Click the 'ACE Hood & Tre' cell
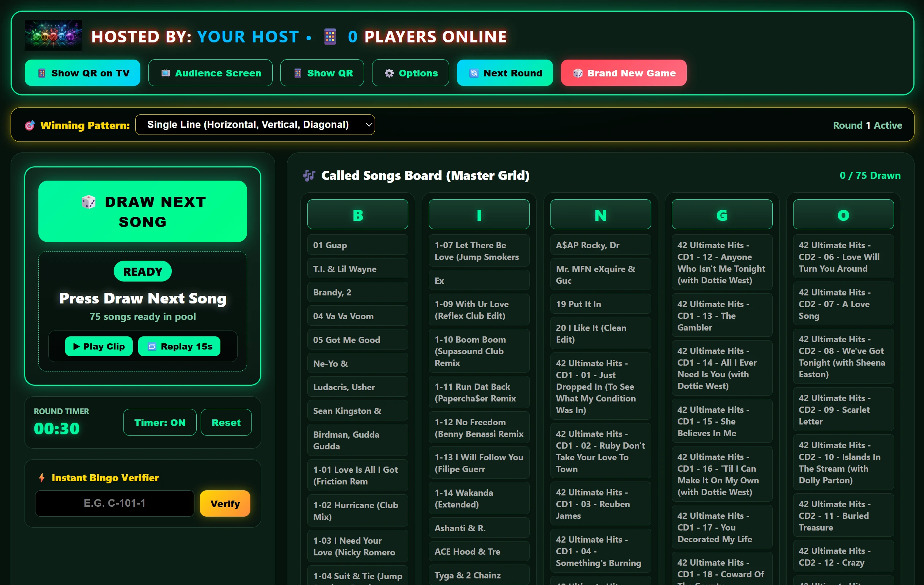 coord(479,552)
